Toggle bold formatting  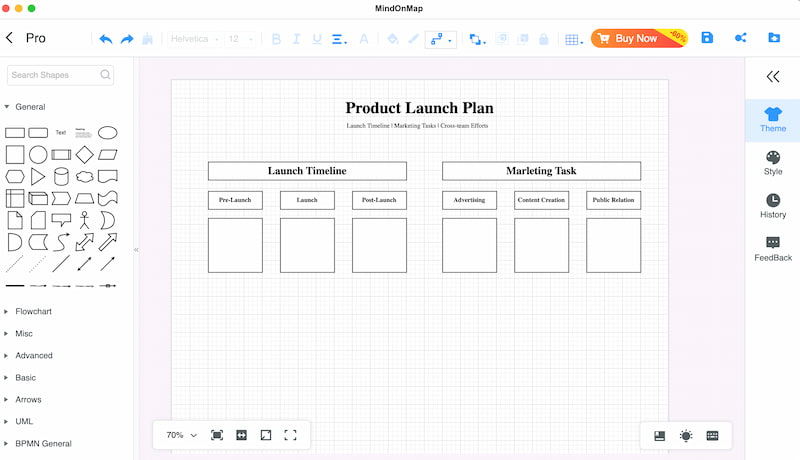(276, 39)
